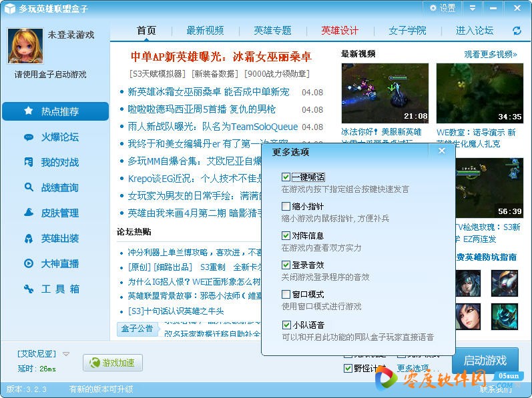Enable 窗口模式 checkbox
The width and height of the screenshot is (532, 398).
286,294
